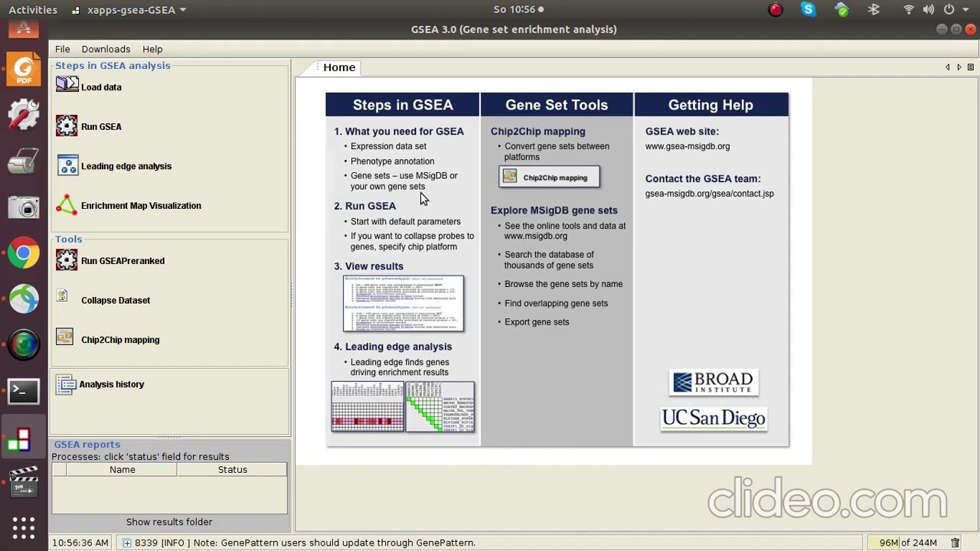Click the Skype tray icon

point(808,9)
